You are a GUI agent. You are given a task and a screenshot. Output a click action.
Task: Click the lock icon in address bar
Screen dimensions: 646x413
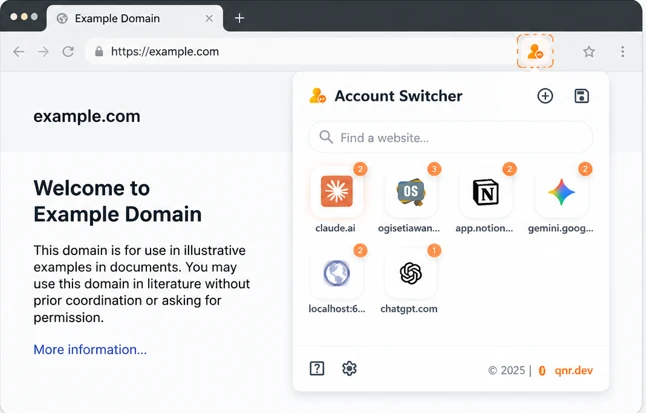pos(99,51)
